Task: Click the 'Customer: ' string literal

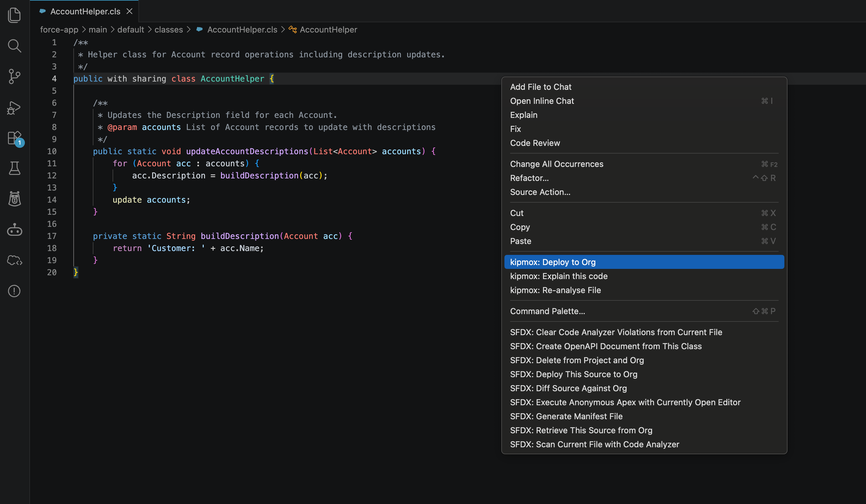Action: tap(176, 248)
